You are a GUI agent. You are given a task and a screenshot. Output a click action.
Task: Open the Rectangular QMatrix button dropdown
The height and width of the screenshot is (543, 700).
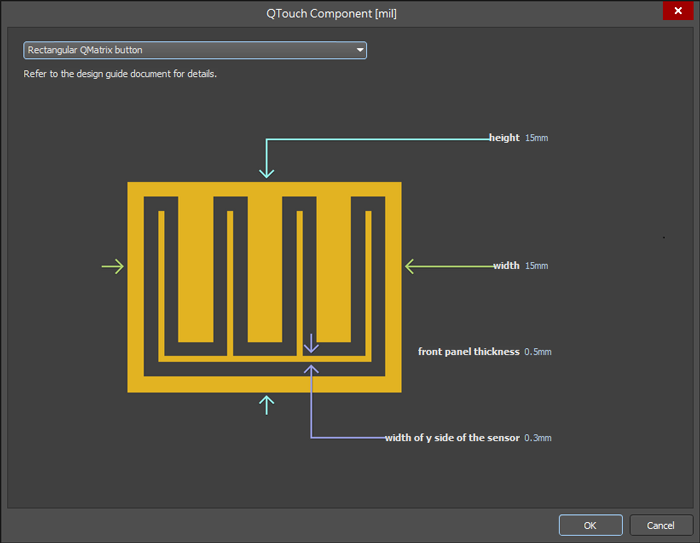point(195,50)
